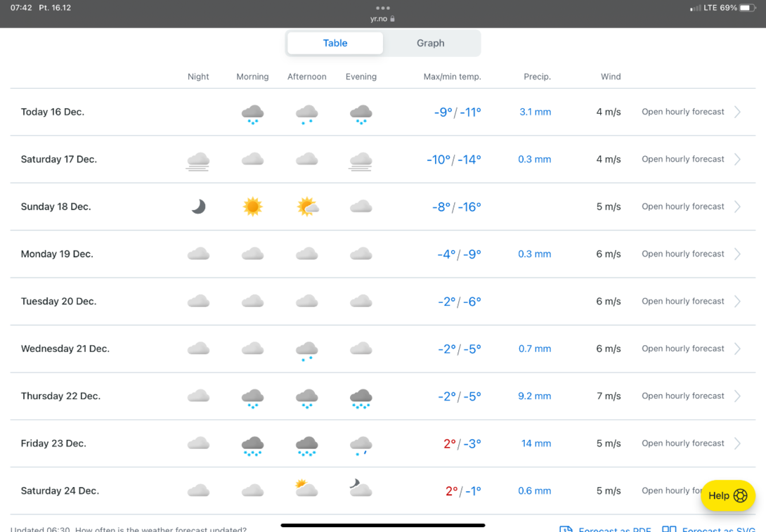Click the Today 16 Dec. evening snow icon
Screen dimensions: 766x532
361,115
